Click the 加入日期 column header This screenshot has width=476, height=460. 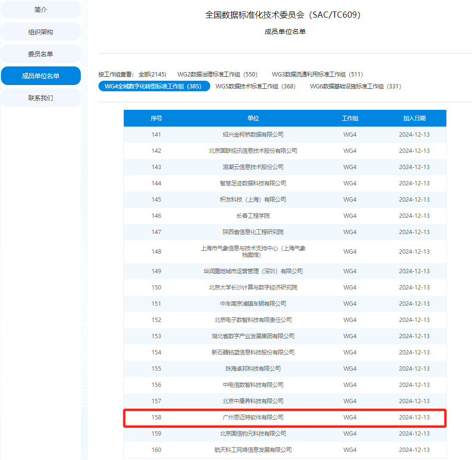click(414, 118)
